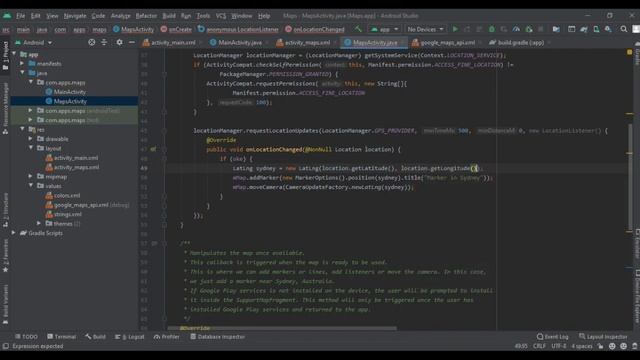Screen dimensions: 640x360
Task: Open Search Everywhere magnifier icon
Action: click(624, 29)
